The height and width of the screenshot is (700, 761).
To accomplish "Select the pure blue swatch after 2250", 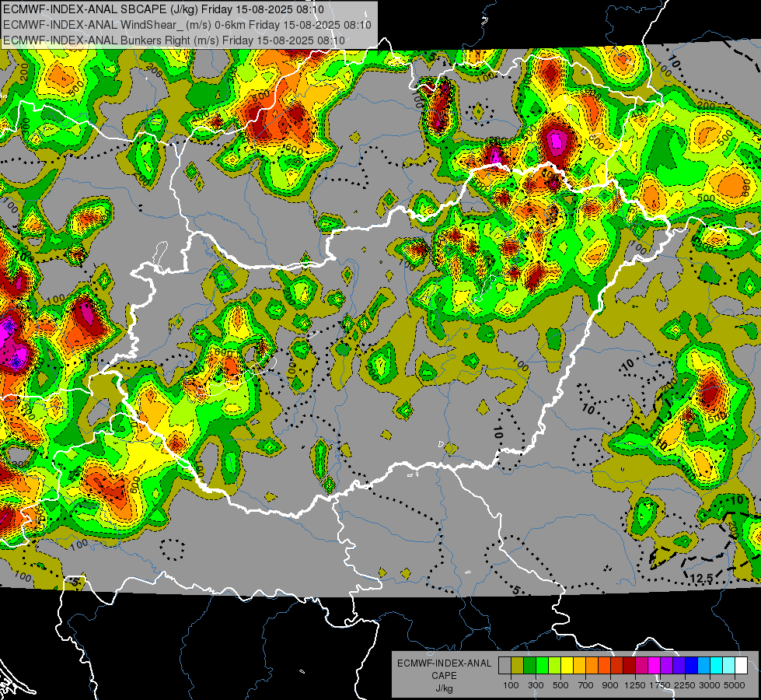I will coord(692,666).
